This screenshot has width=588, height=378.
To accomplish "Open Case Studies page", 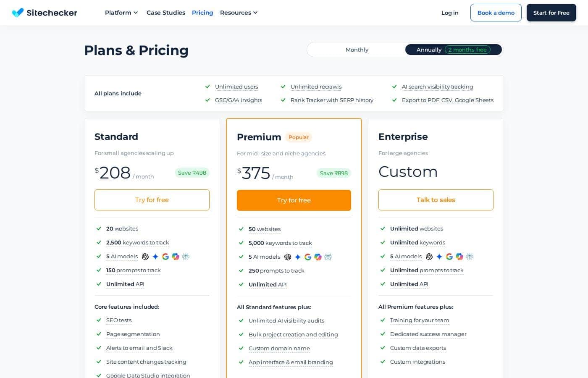I will click(x=166, y=13).
